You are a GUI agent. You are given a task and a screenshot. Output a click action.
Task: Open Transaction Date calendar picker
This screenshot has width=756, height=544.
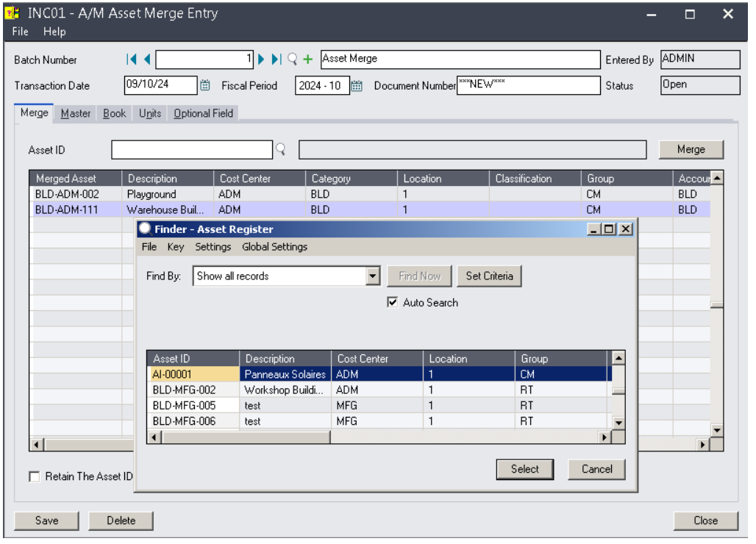click(x=206, y=86)
